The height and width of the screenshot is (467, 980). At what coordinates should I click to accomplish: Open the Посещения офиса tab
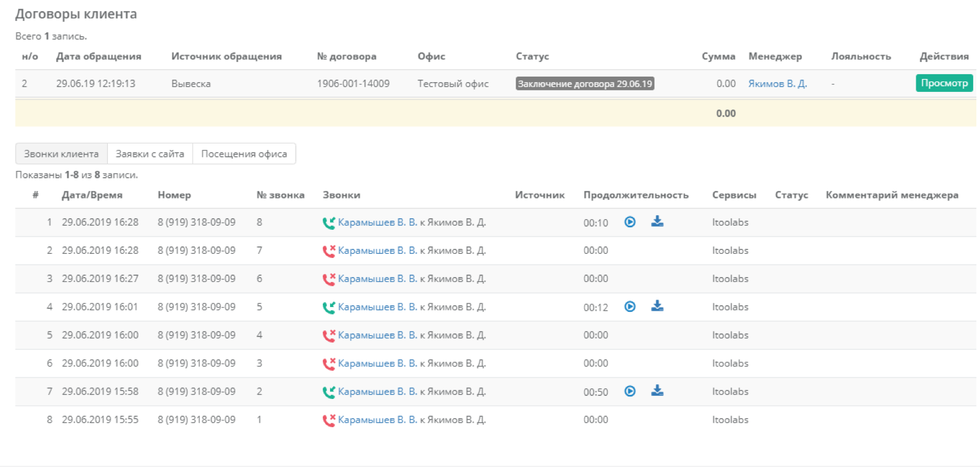pyautogui.click(x=244, y=154)
